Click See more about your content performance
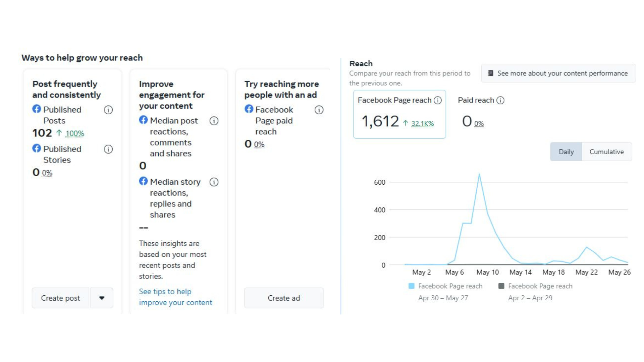 coord(558,73)
